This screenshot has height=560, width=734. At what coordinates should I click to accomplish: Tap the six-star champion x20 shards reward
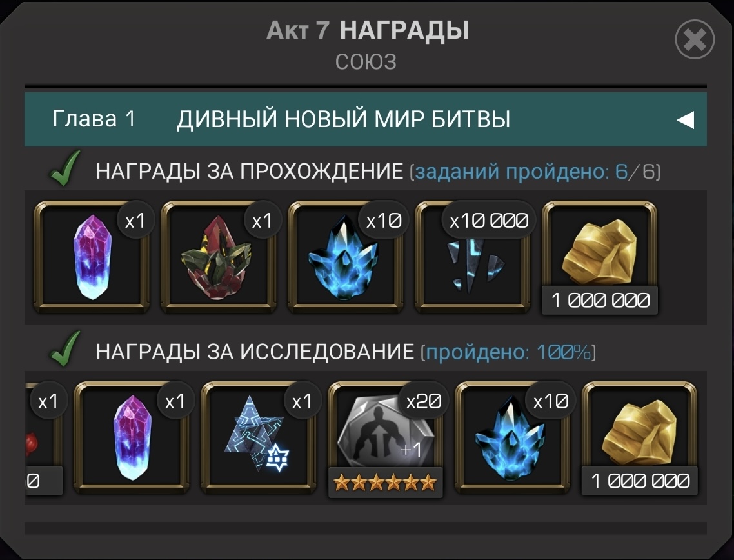point(385,439)
